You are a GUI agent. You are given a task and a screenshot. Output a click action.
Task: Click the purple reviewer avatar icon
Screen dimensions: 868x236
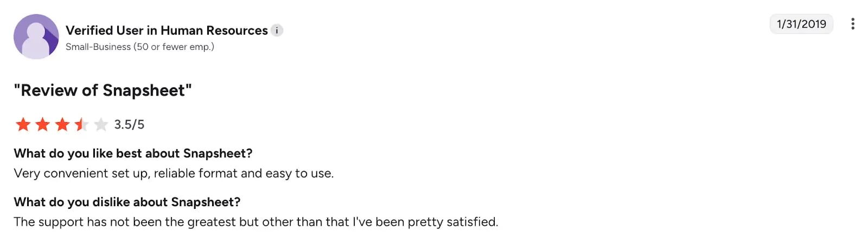click(x=36, y=37)
